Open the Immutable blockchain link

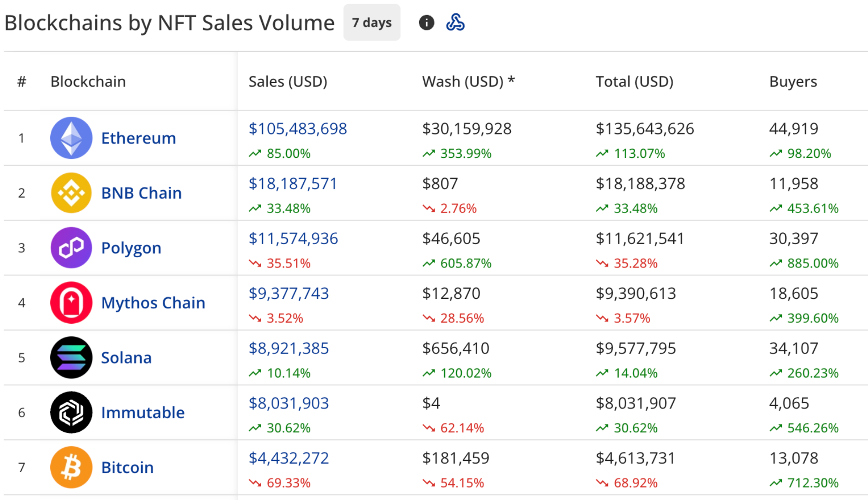pos(143,413)
